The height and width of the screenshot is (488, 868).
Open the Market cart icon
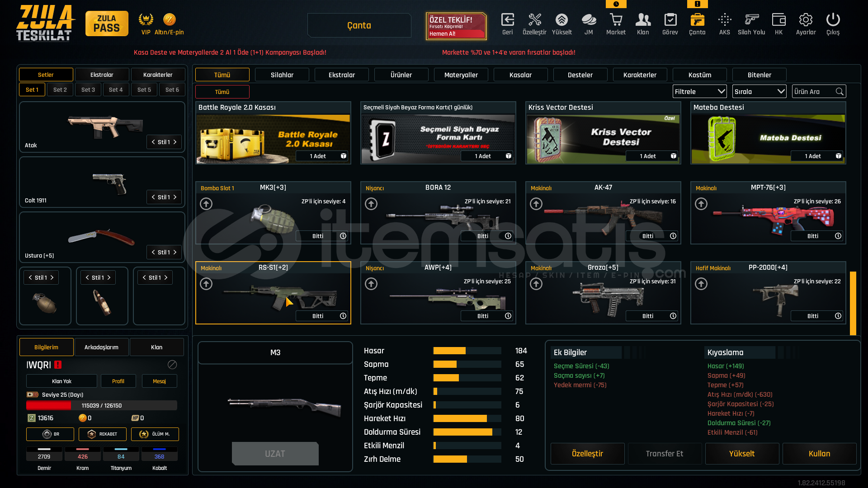coord(616,20)
